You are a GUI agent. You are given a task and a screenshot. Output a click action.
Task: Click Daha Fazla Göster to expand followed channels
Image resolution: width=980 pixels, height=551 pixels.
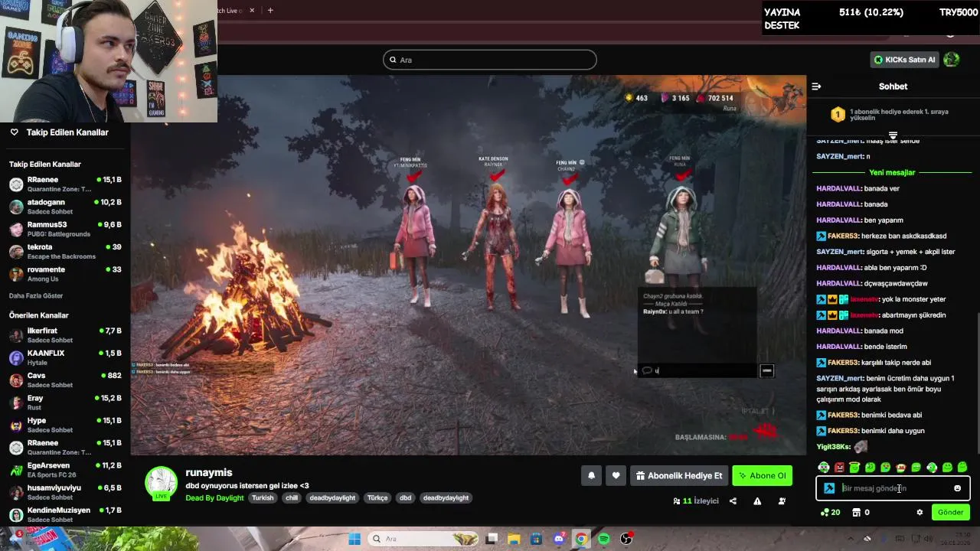coord(36,295)
